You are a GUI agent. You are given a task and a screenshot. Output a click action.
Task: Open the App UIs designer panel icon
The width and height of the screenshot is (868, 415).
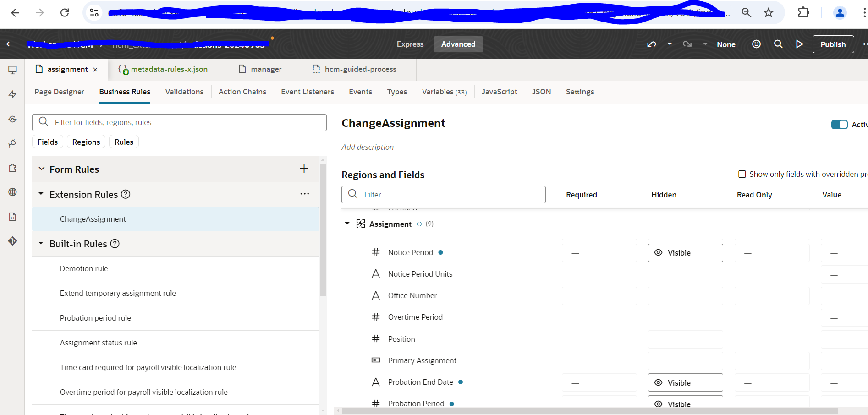click(x=12, y=70)
